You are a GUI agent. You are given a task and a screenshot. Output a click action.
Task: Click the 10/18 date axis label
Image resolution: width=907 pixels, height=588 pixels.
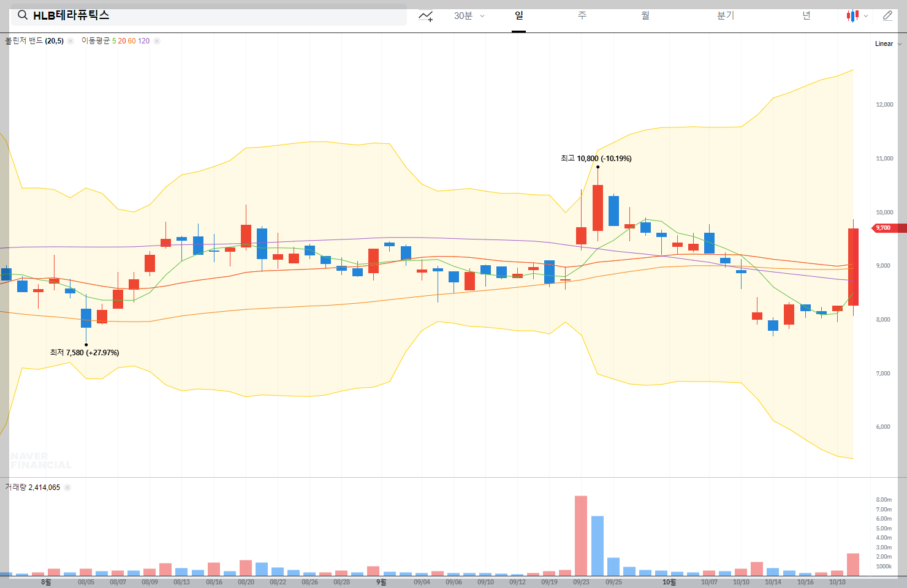point(837,582)
